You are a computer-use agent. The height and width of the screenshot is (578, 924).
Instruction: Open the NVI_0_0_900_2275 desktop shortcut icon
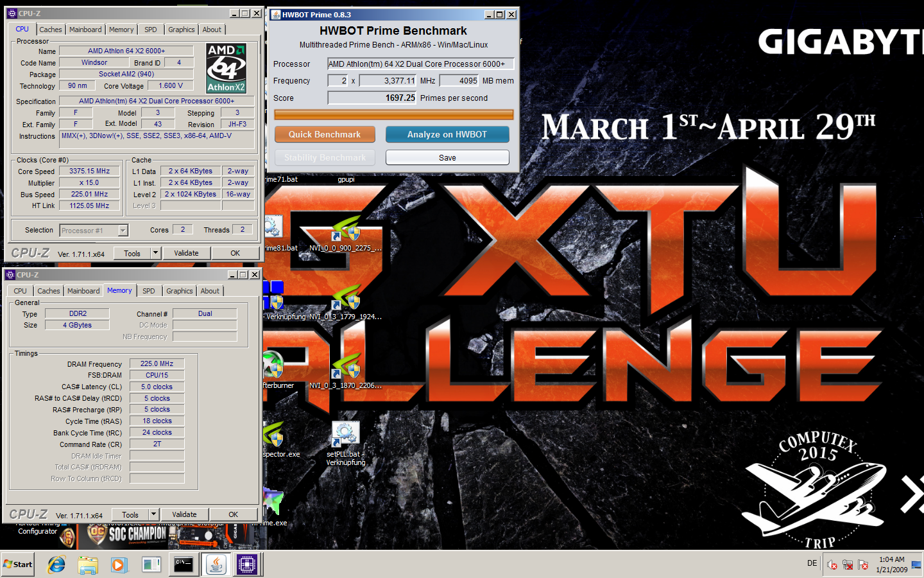point(346,230)
